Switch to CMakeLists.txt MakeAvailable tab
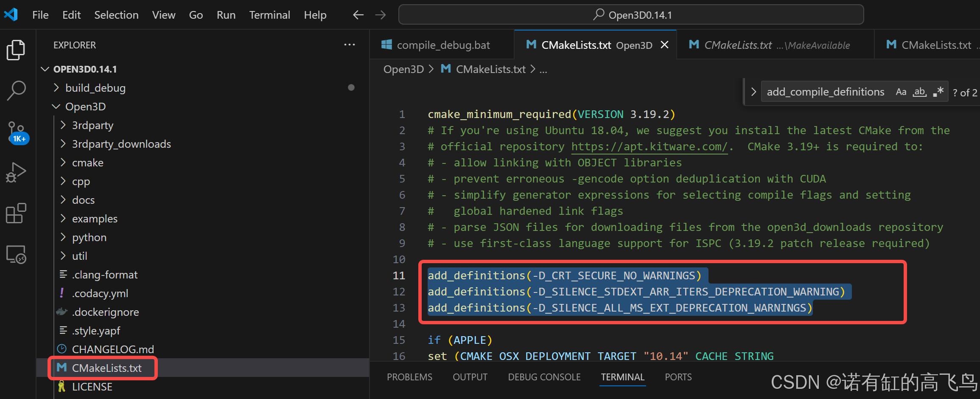This screenshot has width=980, height=399. [775, 45]
